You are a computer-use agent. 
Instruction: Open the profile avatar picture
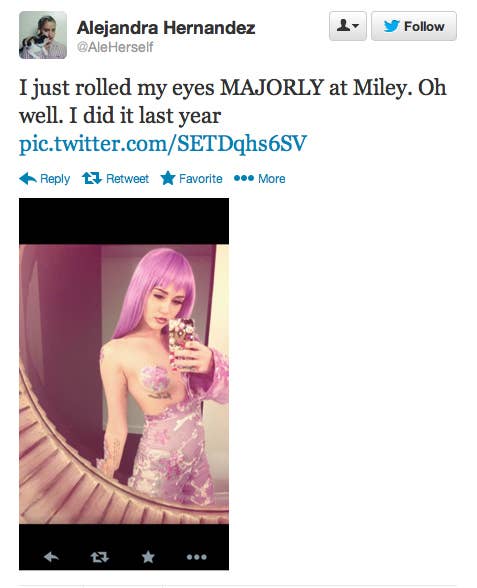pyautogui.click(x=43, y=35)
